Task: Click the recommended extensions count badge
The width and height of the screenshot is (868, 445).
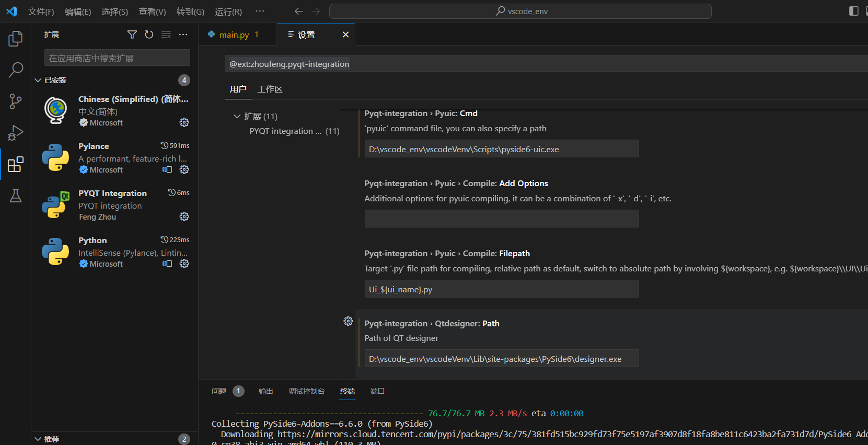Action: click(x=184, y=439)
